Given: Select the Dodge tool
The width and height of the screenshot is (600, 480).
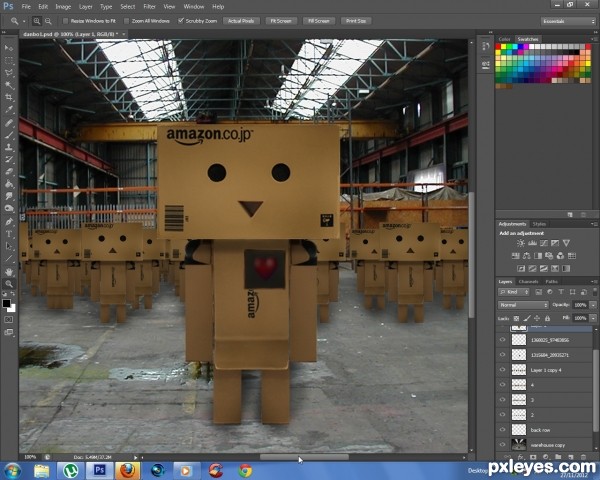Looking at the screenshot, I should [x=8, y=209].
